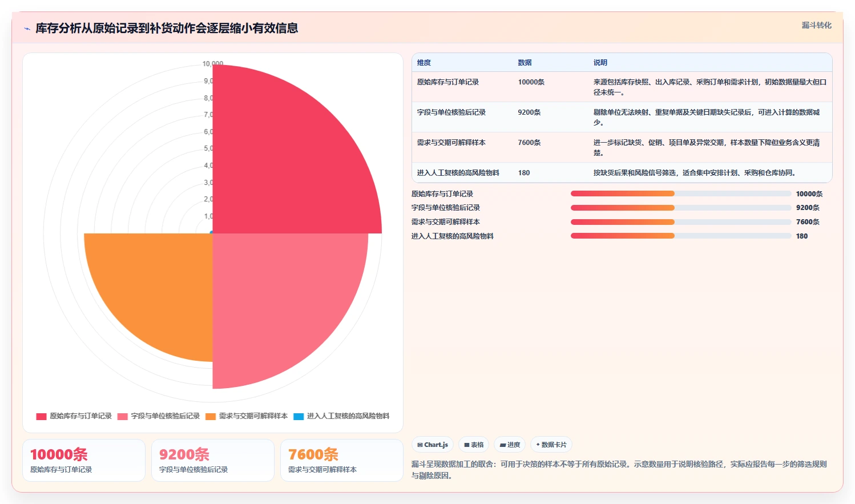The image size is (855, 504).
Task: Click progress value label 180
Action: (802, 236)
